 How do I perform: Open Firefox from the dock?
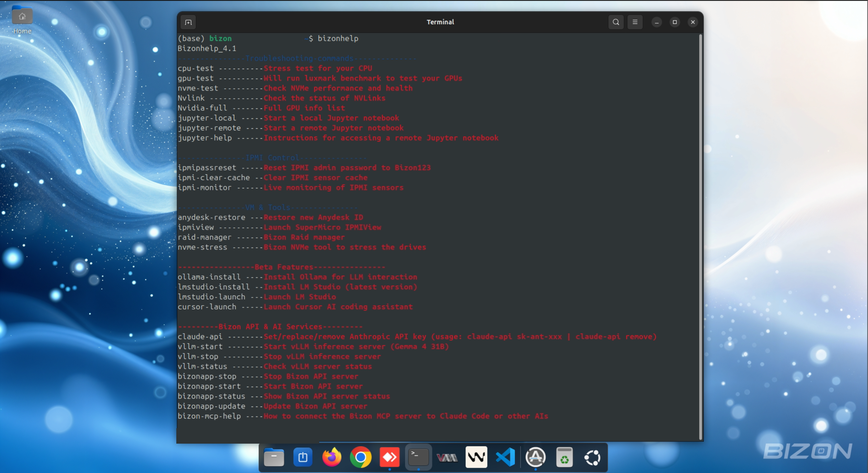(332, 457)
